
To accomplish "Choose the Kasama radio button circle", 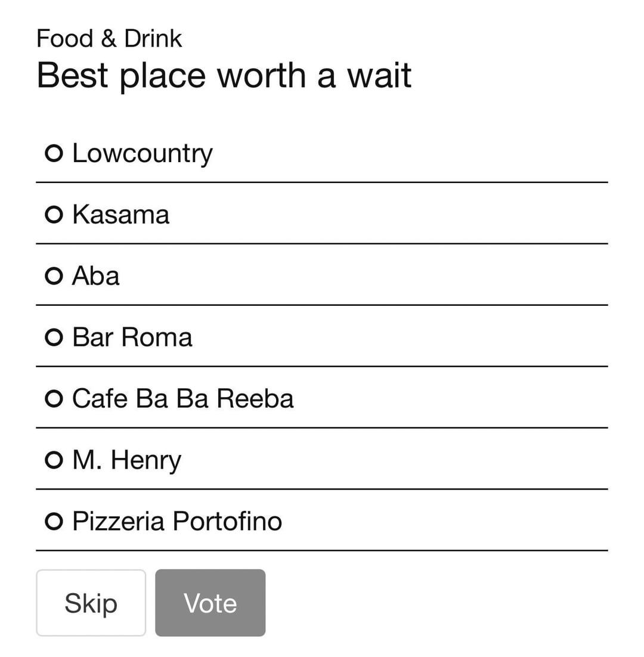I will [x=54, y=215].
